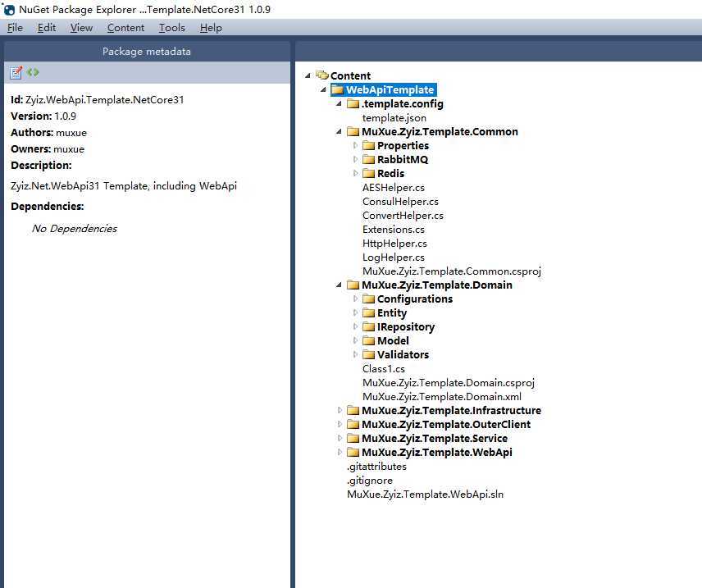The width and height of the screenshot is (702, 588).
Task: Collapse the .template.config folder
Action: click(x=339, y=103)
